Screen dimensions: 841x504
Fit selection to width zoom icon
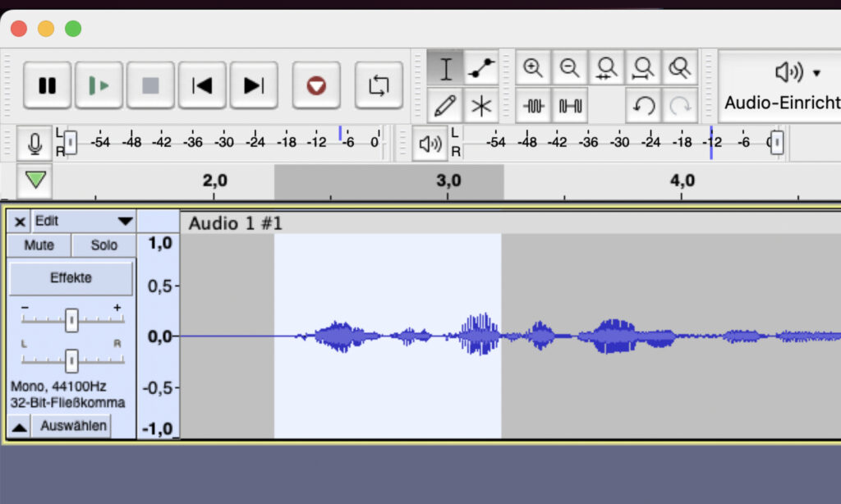pyautogui.click(x=606, y=68)
